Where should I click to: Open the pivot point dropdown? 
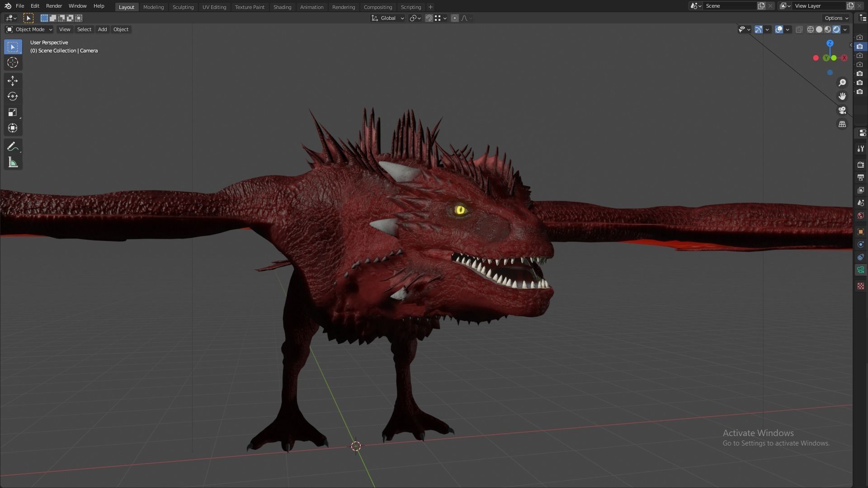[x=415, y=18]
